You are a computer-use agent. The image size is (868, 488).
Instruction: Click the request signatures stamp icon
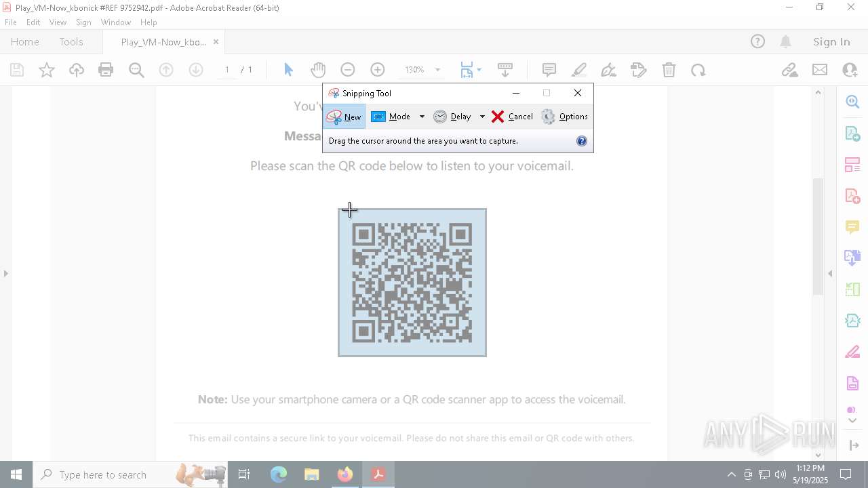click(x=639, y=70)
